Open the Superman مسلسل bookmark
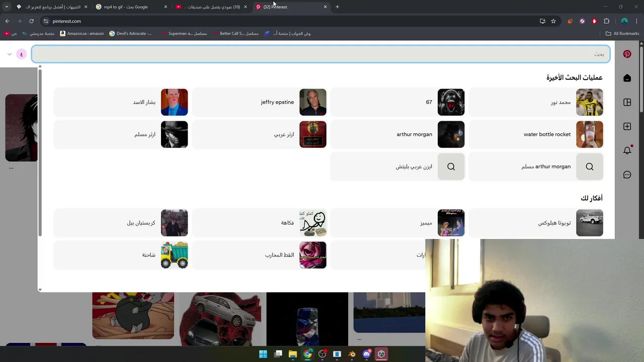 (184, 34)
